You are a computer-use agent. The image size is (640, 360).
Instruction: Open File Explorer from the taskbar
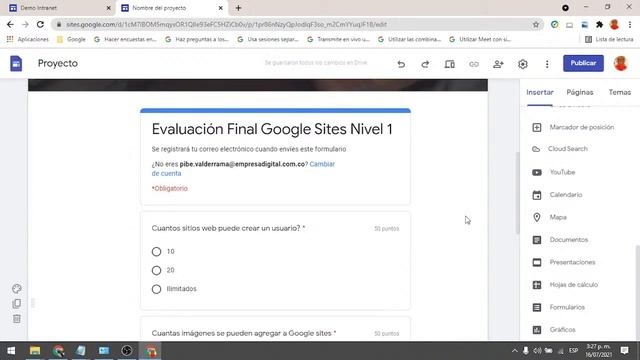point(35,351)
